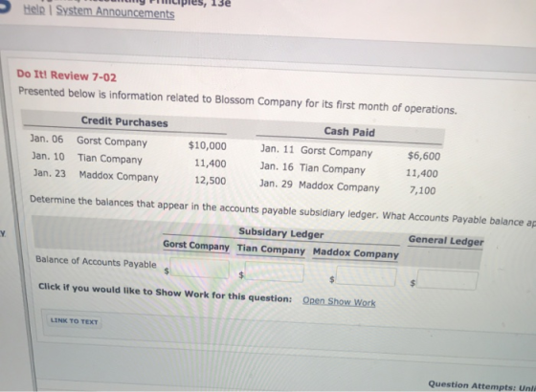Select the Tian Company answer column header
The image size is (536, 392).
coord(271,250)
